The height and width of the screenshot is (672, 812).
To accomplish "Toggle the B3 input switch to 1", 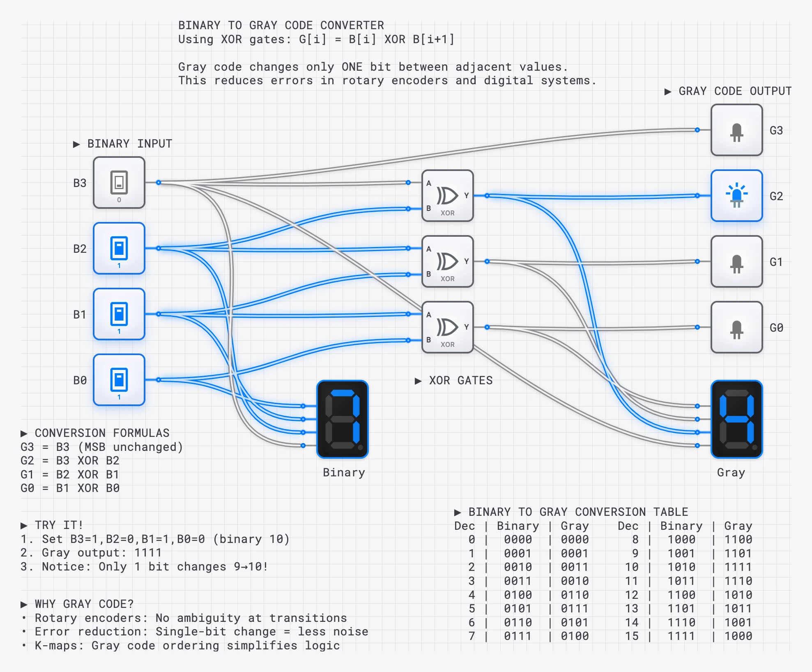I will pos(119,182).
